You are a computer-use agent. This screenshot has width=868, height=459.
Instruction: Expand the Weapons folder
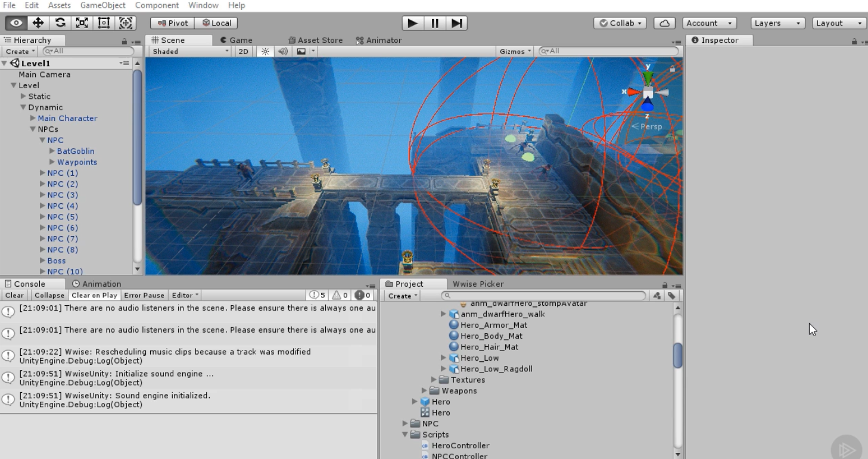point(425,391)
